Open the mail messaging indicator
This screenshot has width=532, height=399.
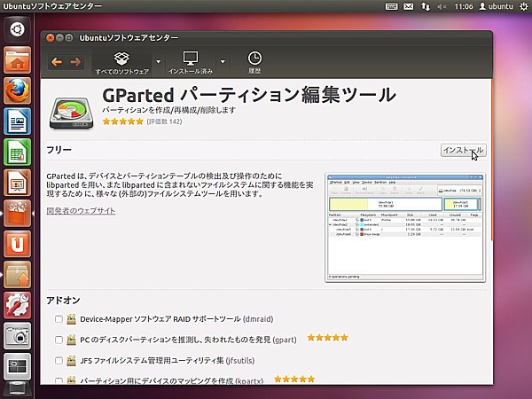click(409, 6)
